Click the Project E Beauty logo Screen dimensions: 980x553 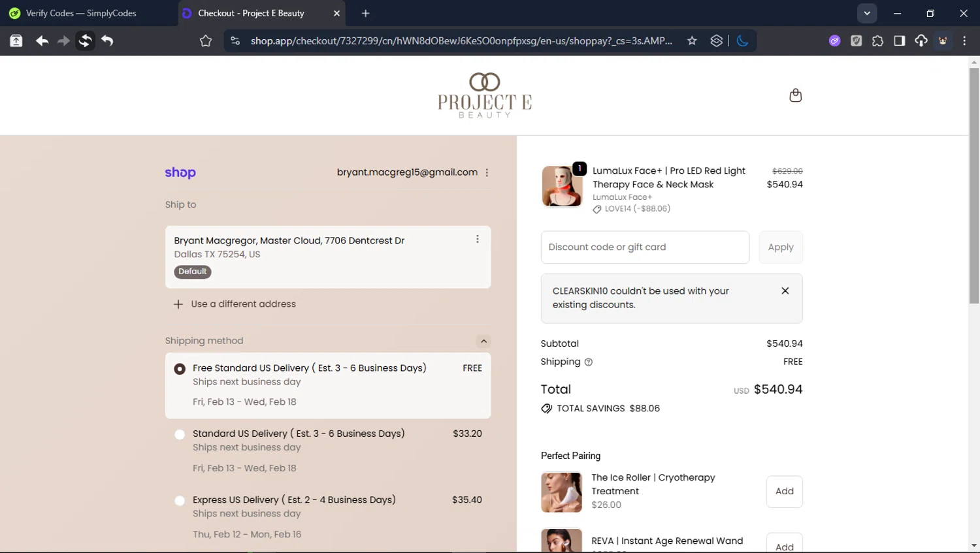pos(485,95)
